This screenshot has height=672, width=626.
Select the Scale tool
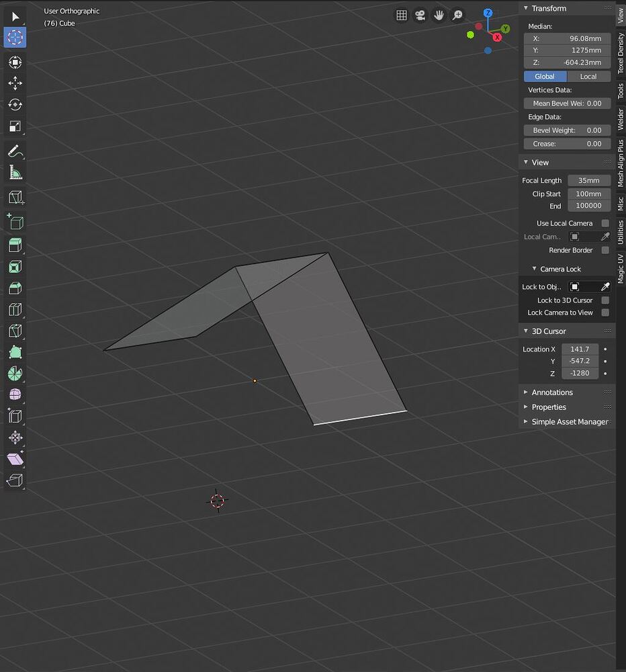(15, 126)
